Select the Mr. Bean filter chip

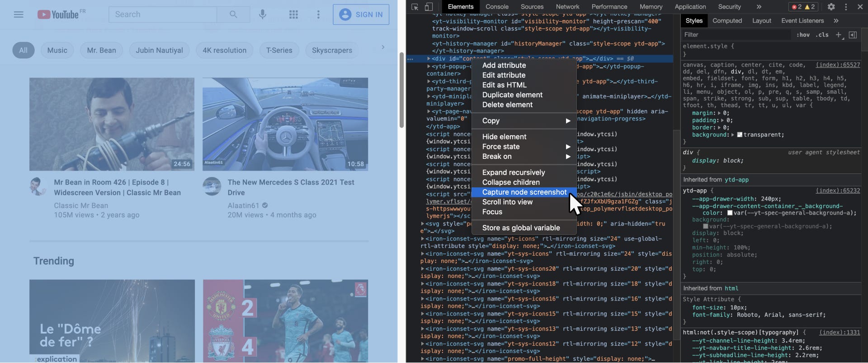pos(101,50)
